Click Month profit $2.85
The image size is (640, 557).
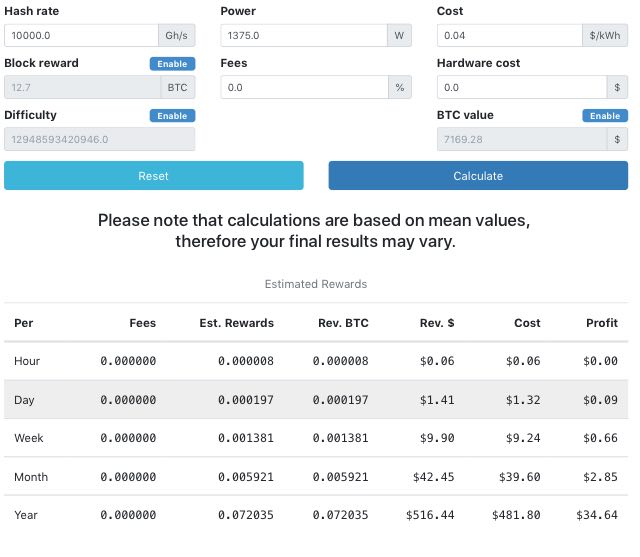600,477
